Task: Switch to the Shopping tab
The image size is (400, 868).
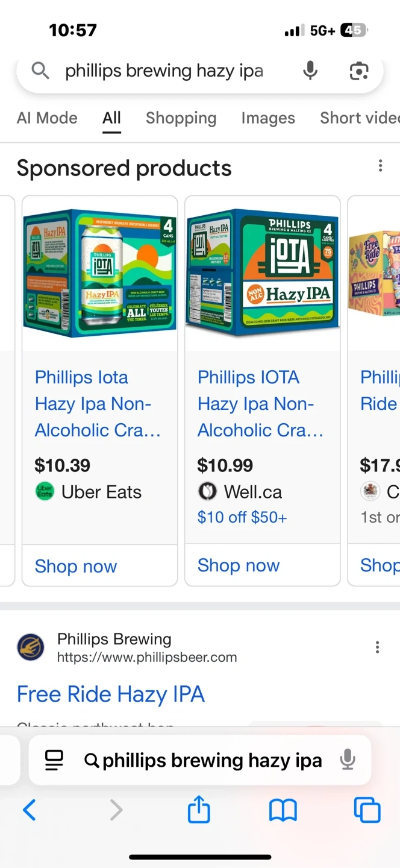Action: tap(181, 118)
